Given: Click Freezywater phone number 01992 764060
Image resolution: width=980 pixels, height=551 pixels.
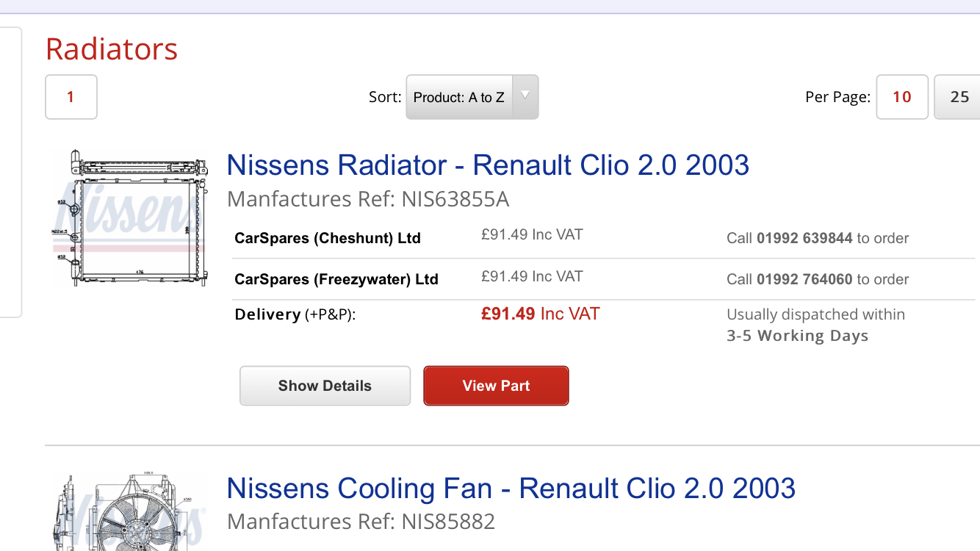Looking at the screenshot, I should (x=804, y=279).
